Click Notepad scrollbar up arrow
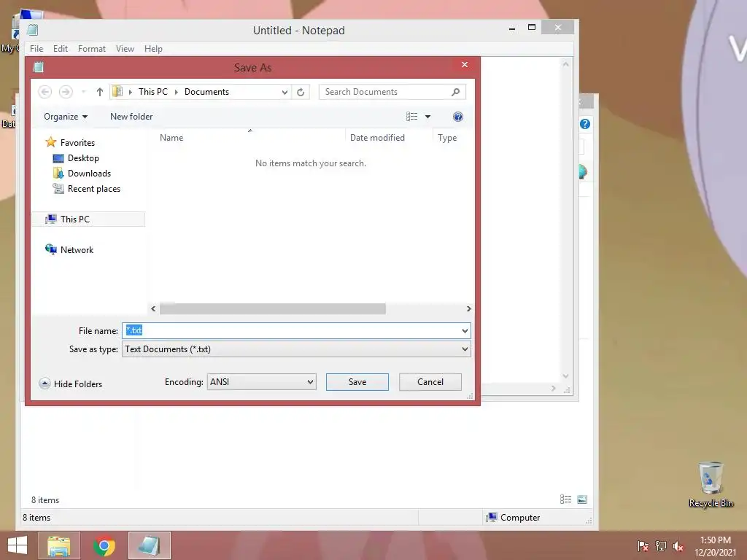Screen dimensions: 747x560 (566, 64)
